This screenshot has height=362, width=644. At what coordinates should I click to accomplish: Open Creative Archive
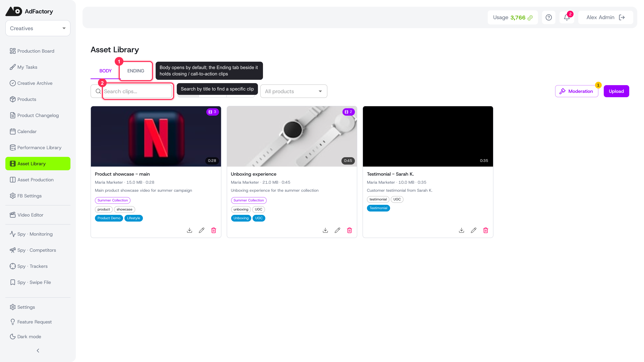[x=38, y=83]
